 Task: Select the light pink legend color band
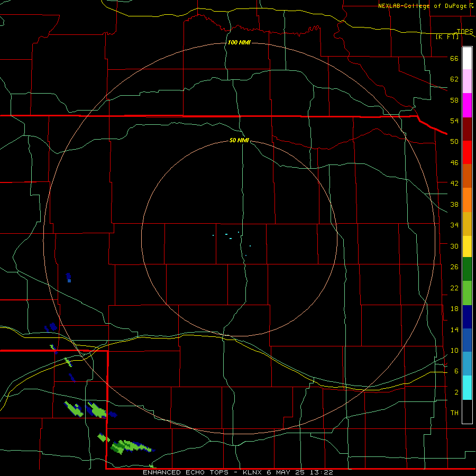467,81
